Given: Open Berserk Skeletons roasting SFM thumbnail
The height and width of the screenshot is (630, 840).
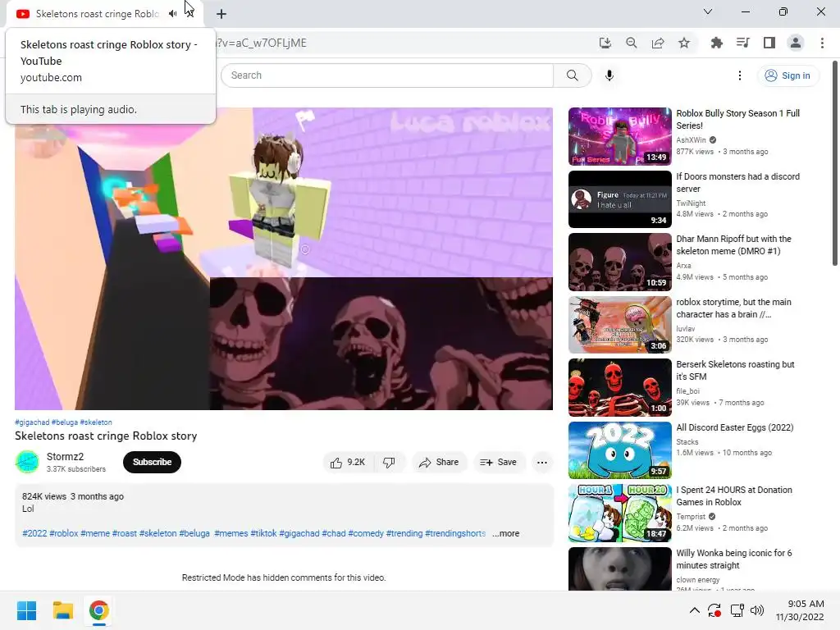Looking at the screenshot, I should pyautogui.click(x=620, y=387).
